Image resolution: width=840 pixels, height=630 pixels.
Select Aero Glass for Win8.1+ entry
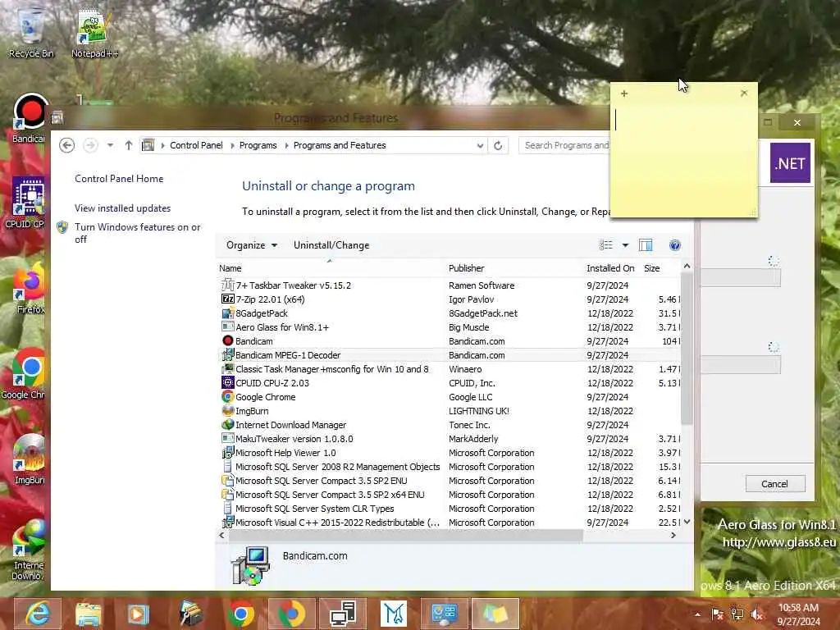point(450,327)
